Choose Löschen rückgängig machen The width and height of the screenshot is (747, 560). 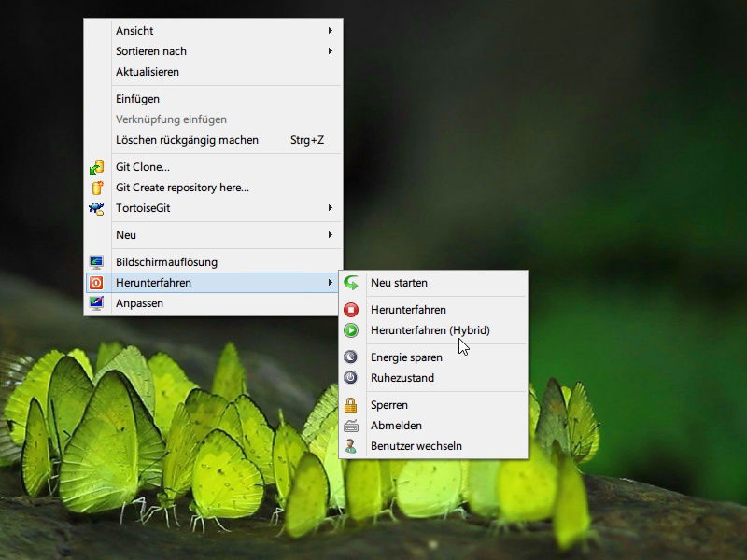213,140
